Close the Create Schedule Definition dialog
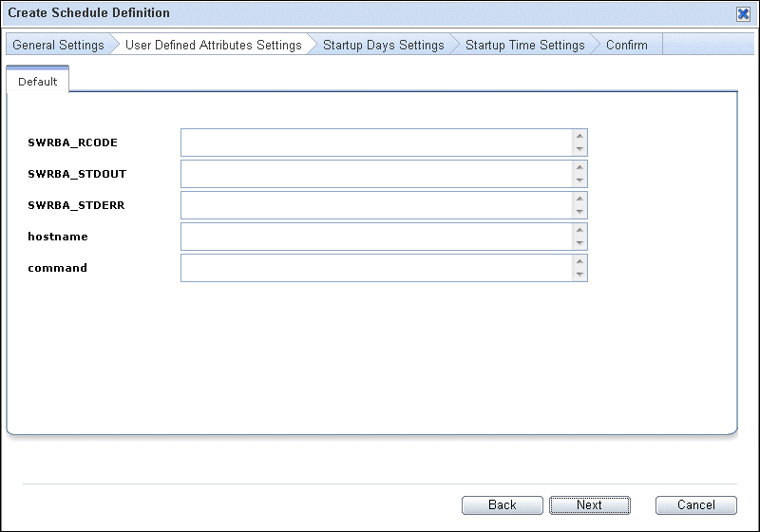Screen dimensions: 760x532 tap(743, 13)
